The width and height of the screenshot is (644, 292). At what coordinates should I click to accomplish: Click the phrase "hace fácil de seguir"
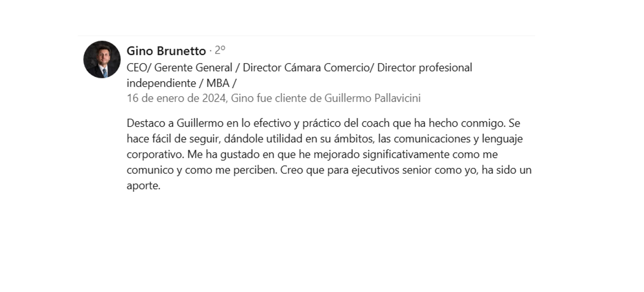click(173, 139)
